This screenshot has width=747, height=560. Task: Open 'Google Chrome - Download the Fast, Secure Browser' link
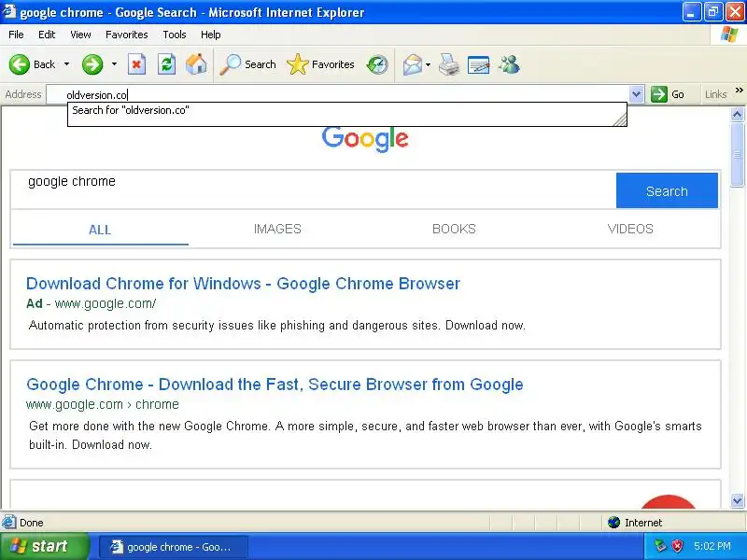pos(275,385)
